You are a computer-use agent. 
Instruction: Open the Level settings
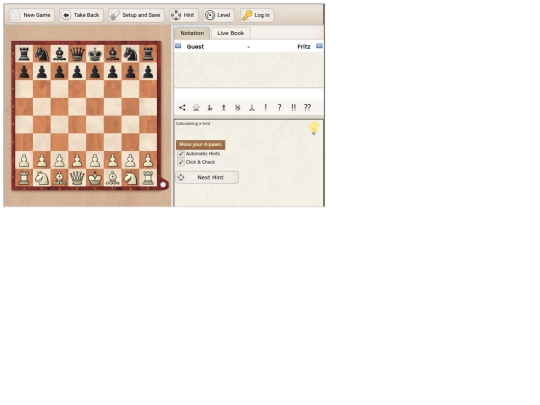[x=219, y=15]
